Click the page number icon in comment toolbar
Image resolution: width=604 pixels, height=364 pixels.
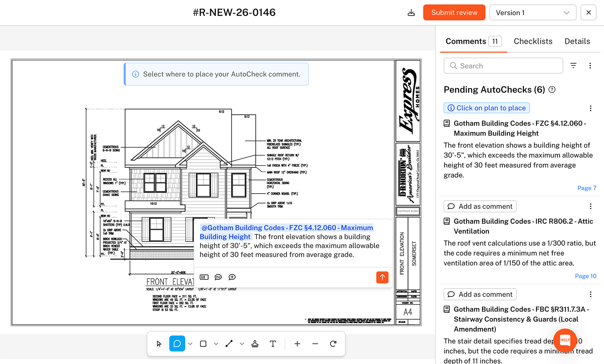(203, 277)
